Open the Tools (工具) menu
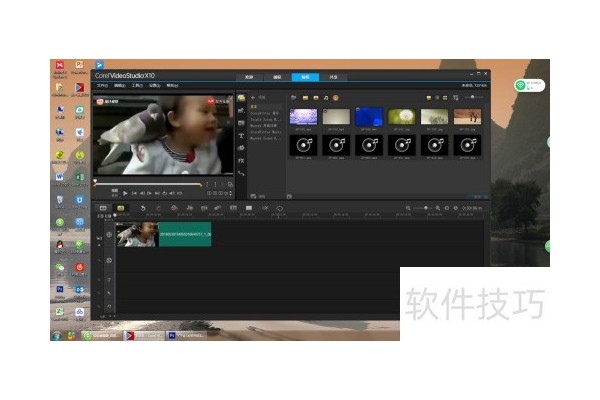Viewport: 600px width, 400px height. coord(137,86)
